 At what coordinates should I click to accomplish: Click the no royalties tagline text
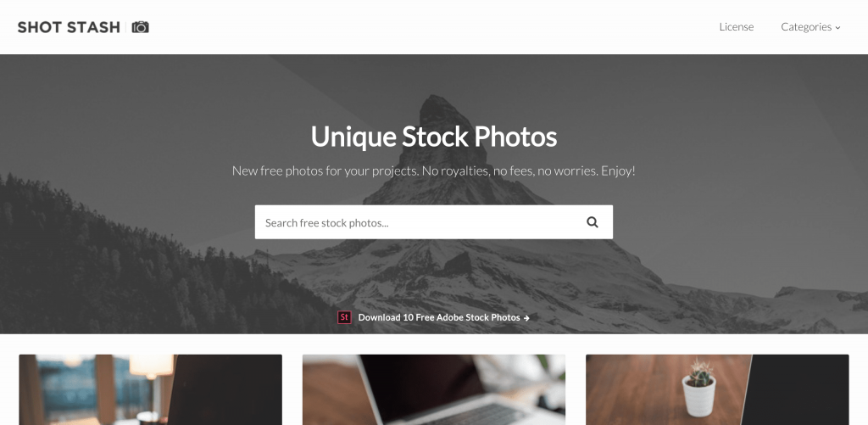point(433,171)
